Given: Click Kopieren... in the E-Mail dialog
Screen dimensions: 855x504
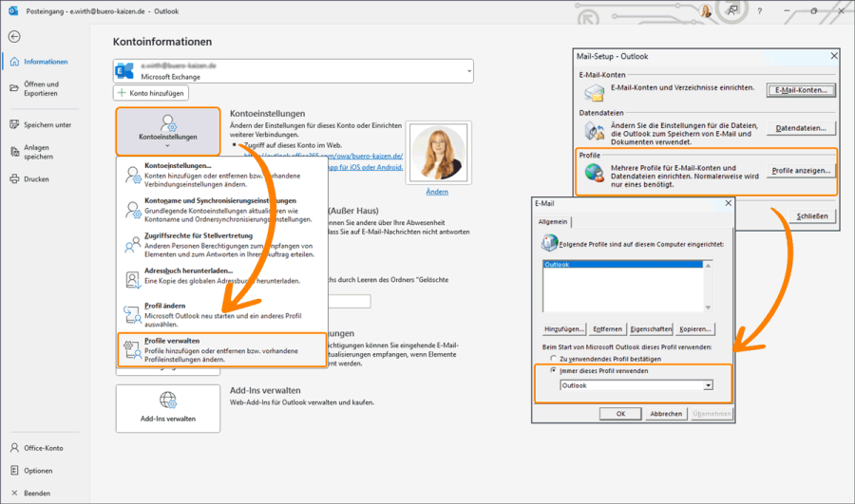Looking at the screenshot, I should 695,329.
